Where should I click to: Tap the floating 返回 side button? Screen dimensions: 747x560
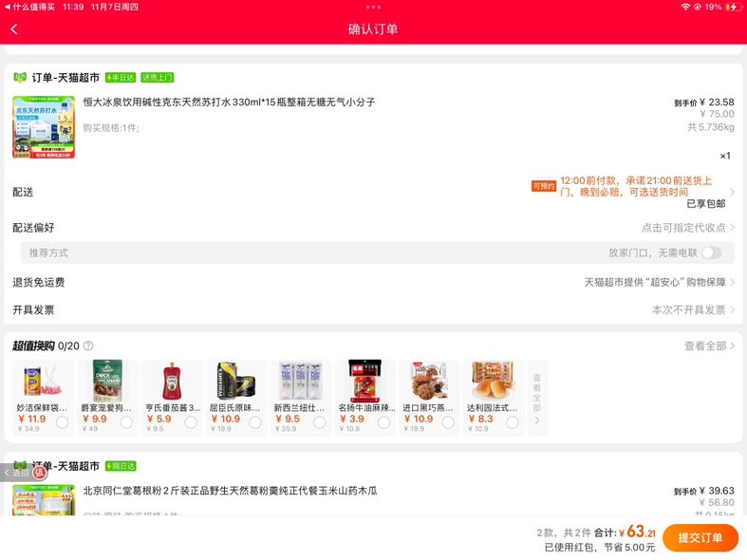pos(15,473)
